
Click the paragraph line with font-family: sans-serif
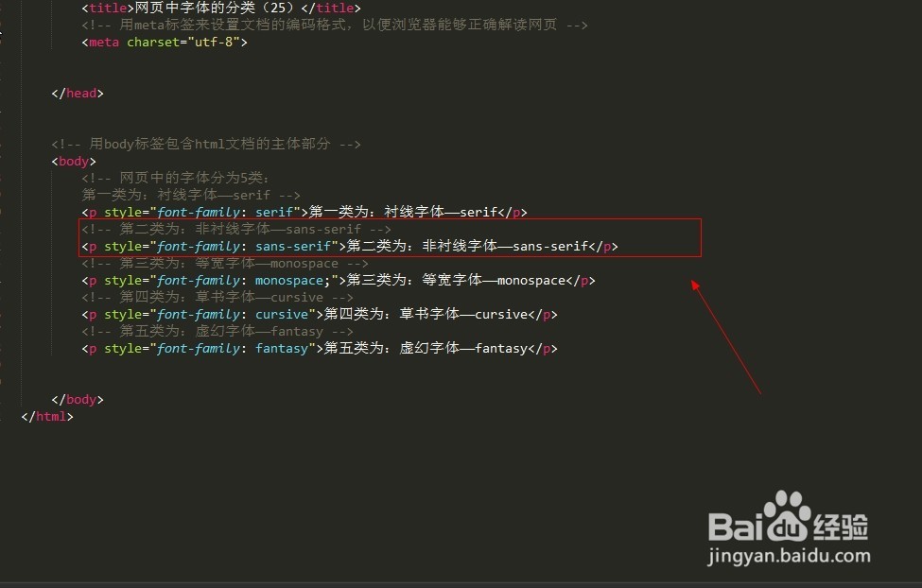pos(350,247)
